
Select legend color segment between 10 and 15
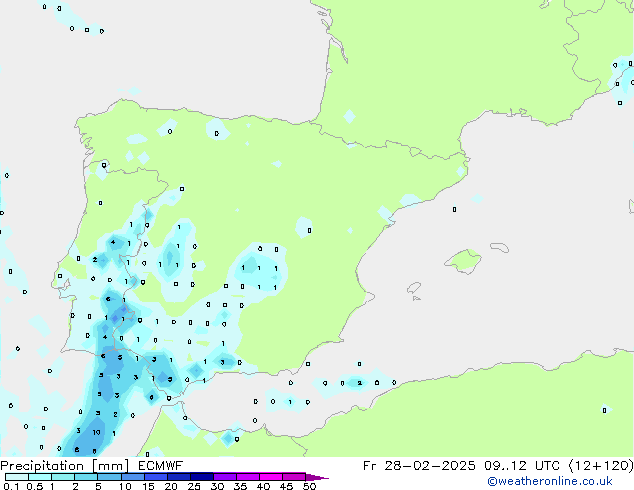pyautogui.click(x=132, y=477)
